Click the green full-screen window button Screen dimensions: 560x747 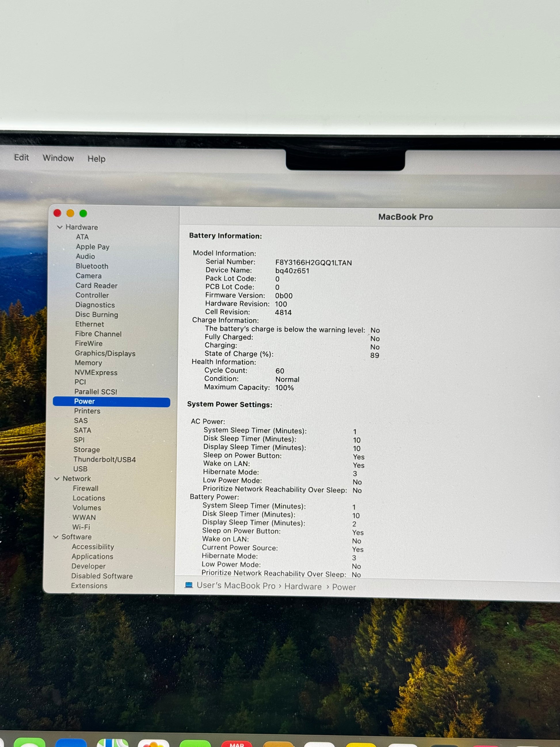coord(83,213)
